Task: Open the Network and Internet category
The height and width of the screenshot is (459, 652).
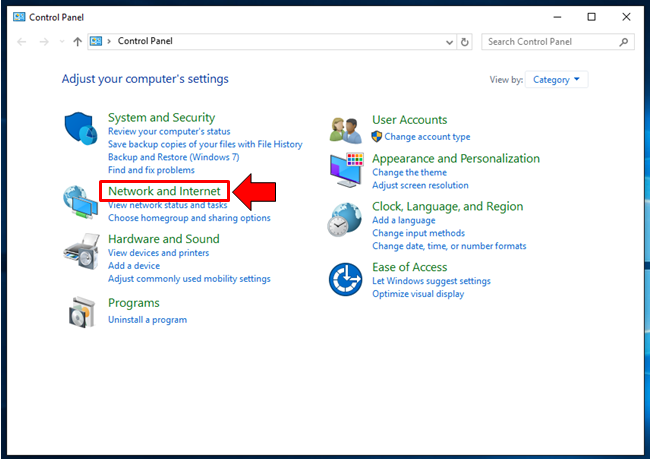Action: point(164,191)
